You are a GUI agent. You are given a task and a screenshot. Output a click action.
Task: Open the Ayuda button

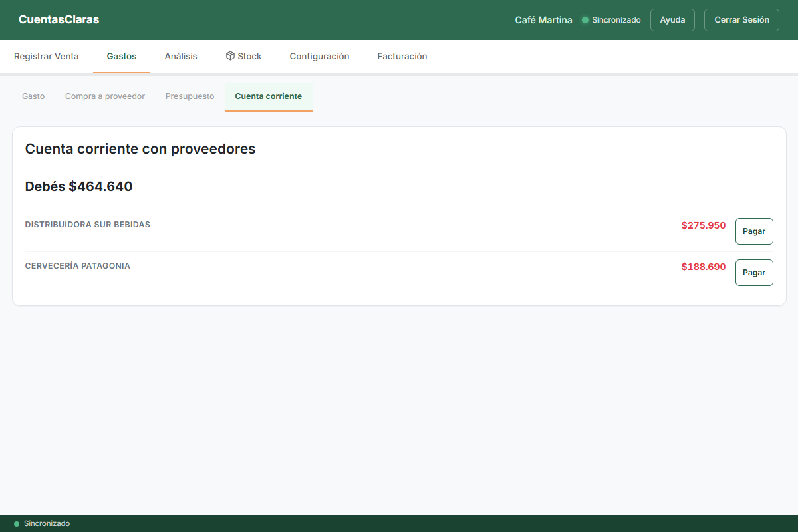click(672, 20)
